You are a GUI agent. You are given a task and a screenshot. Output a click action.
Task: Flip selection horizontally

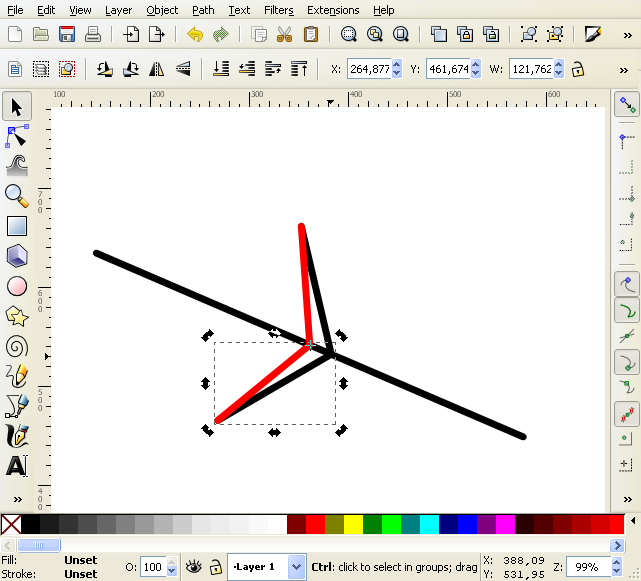tap(157, 69)
